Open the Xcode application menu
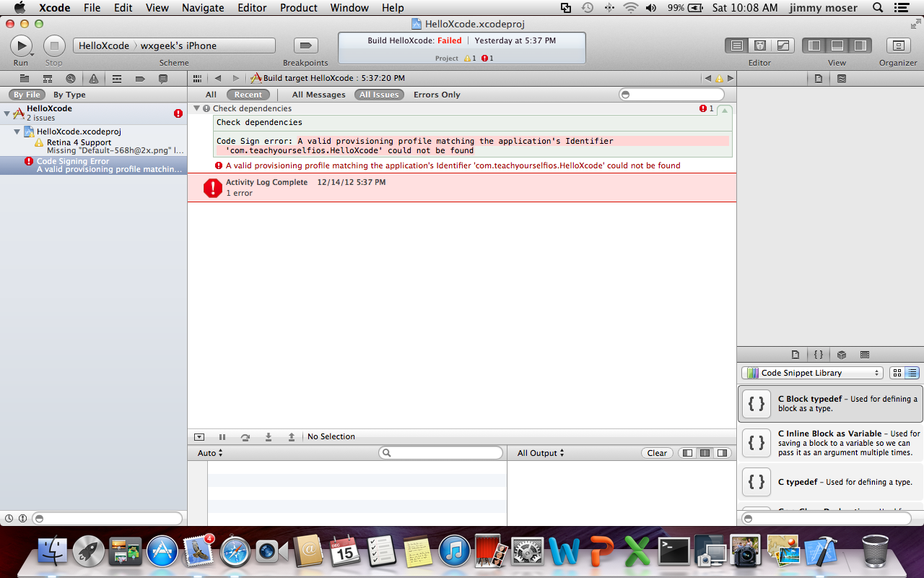 54,8
